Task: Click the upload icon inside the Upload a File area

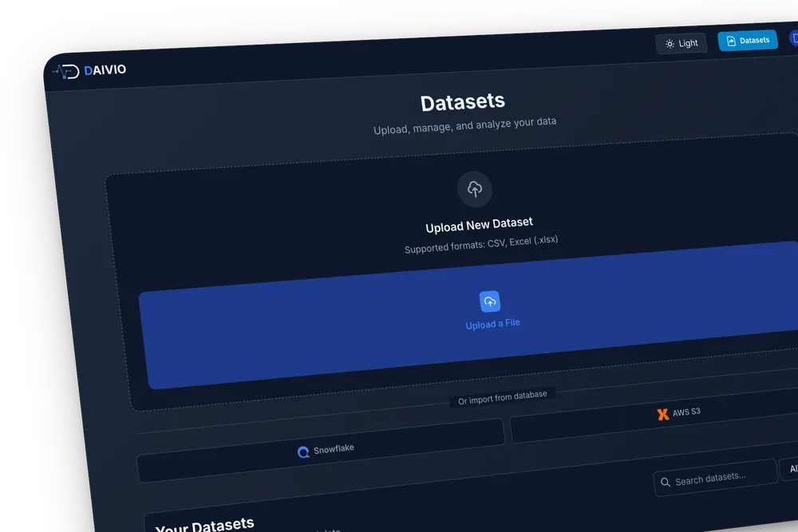Action: click(x=490, y=301)
